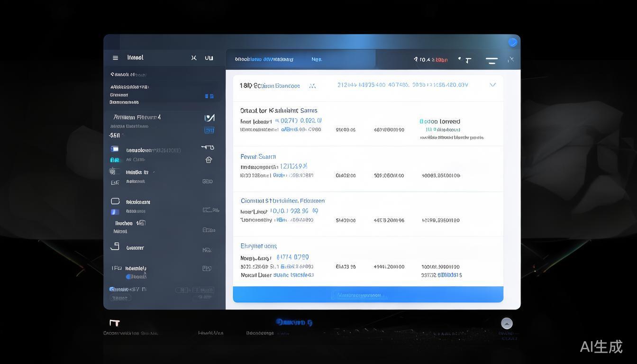637x364 pixels.
Task: Click the wide blue button at the panel bottom
Action: (368, 294)
